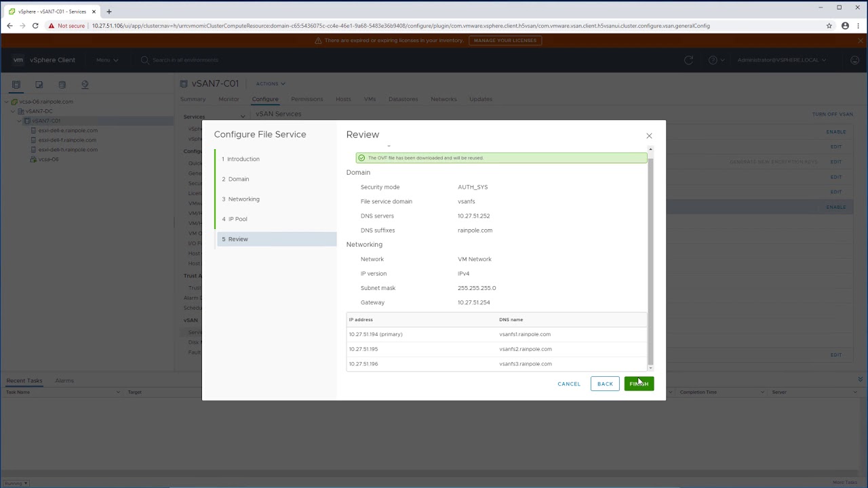Open the vSphere Client Menu dropdown
Viewport: 868px width, 488px height.
[x=106, y=60]
